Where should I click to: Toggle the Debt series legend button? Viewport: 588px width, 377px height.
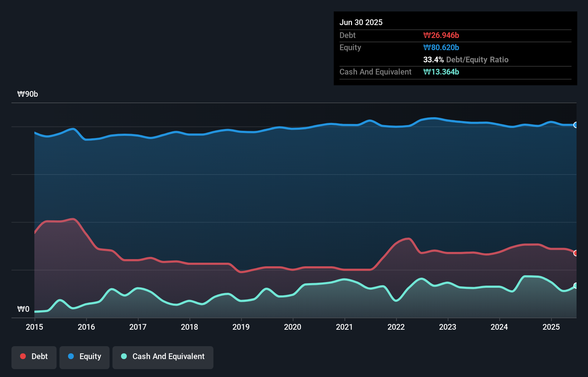click(34, 357)
